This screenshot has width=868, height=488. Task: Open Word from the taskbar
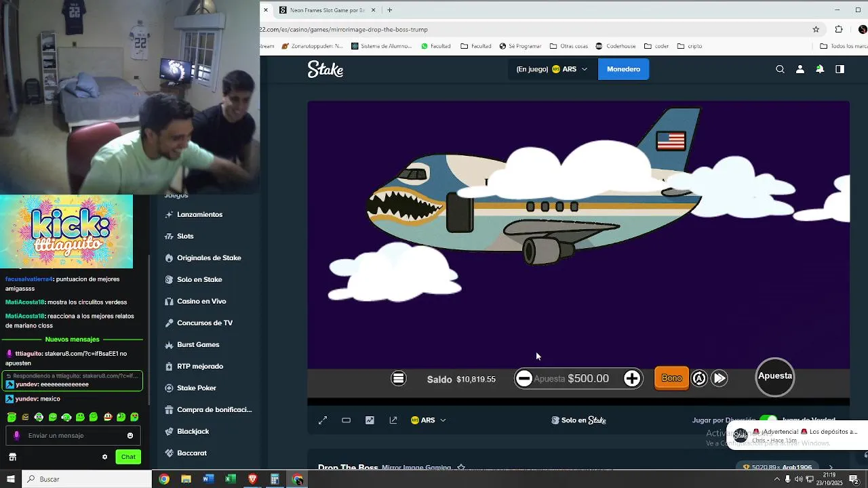pos(208,479)
